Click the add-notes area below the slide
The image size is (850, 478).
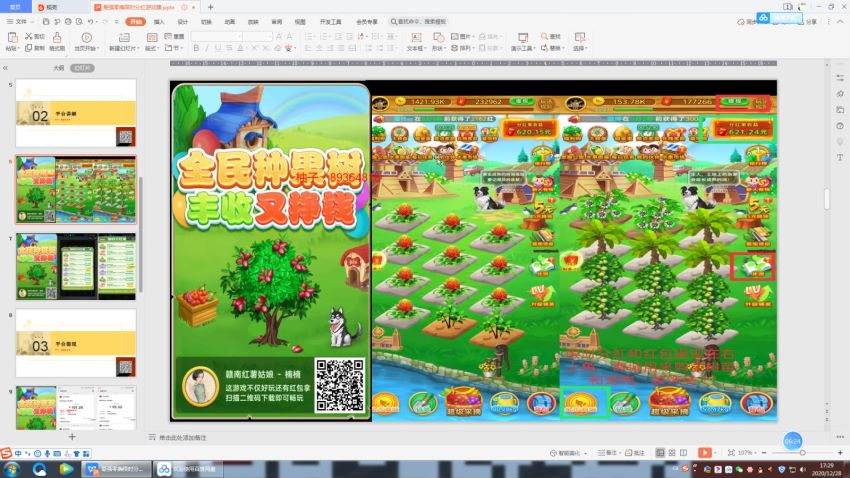click(183, 437)
